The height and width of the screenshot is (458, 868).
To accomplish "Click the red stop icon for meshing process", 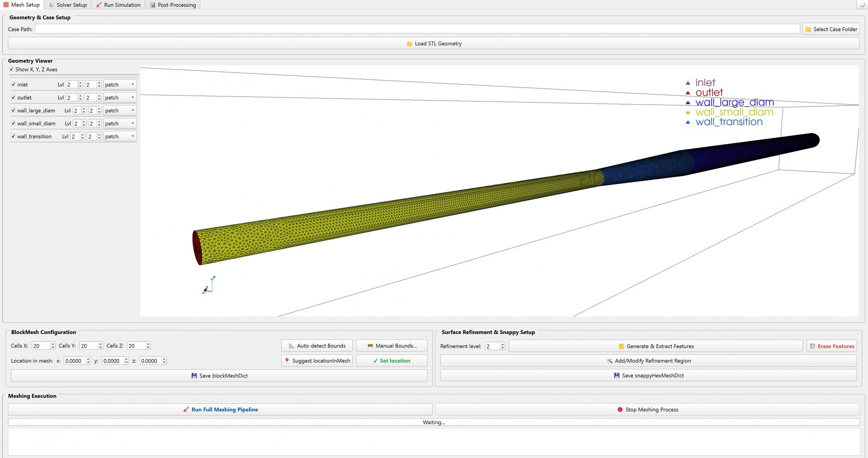I will [620, 410].
